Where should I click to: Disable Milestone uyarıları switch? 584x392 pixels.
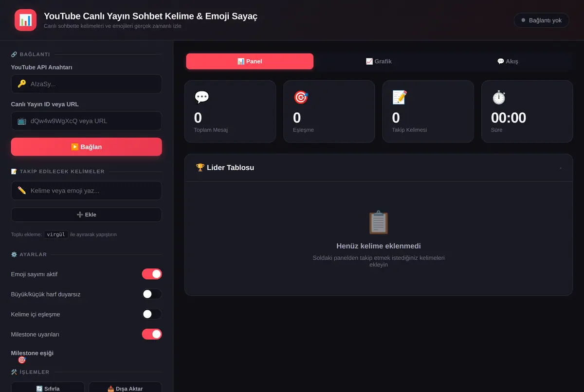click(152, 334)
